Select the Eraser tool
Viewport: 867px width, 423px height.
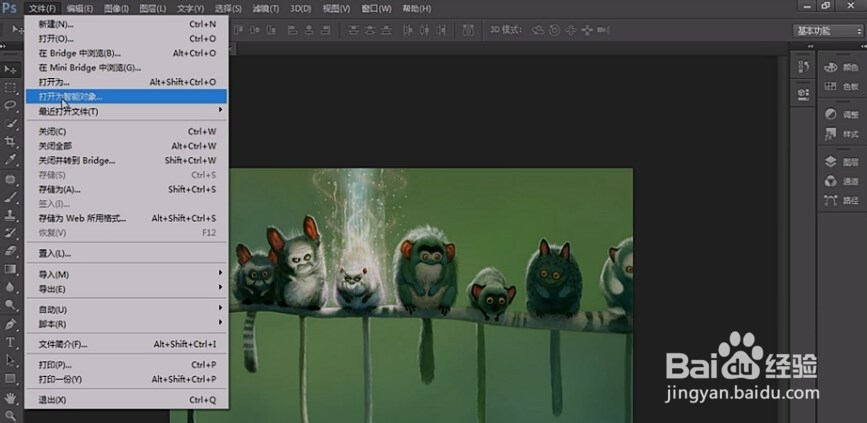[10, 250]
